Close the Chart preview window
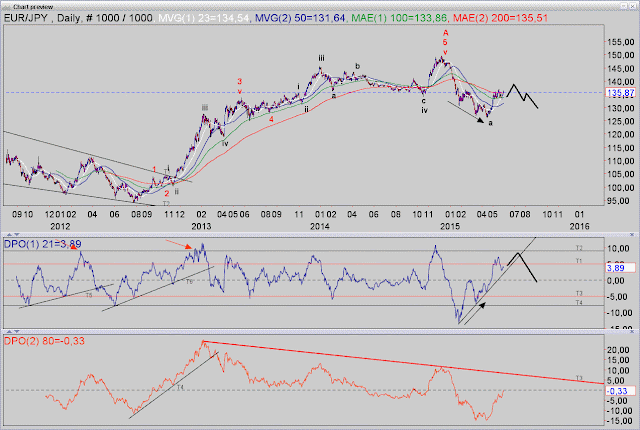 (x=632, y=6)
